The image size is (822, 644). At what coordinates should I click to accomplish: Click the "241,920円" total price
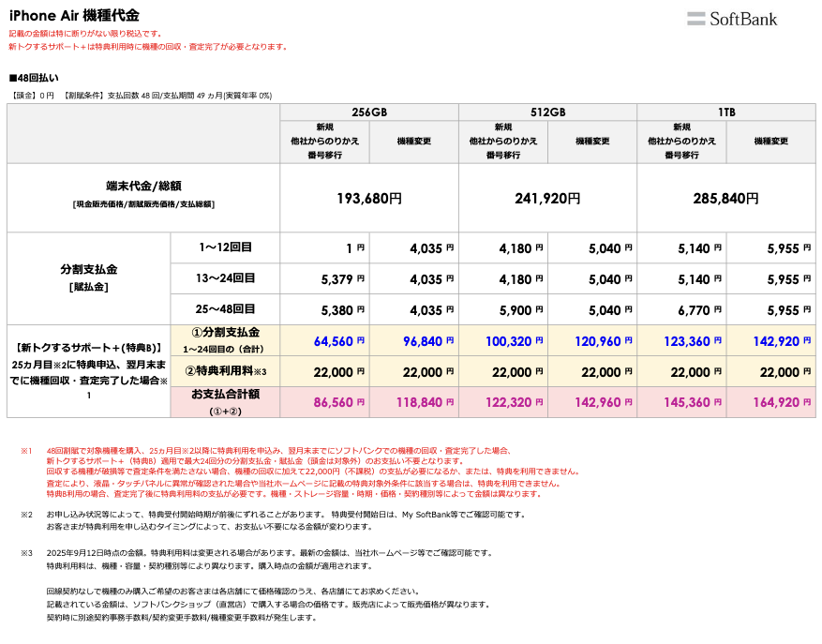pyautogui.click(x=547, y=198)
